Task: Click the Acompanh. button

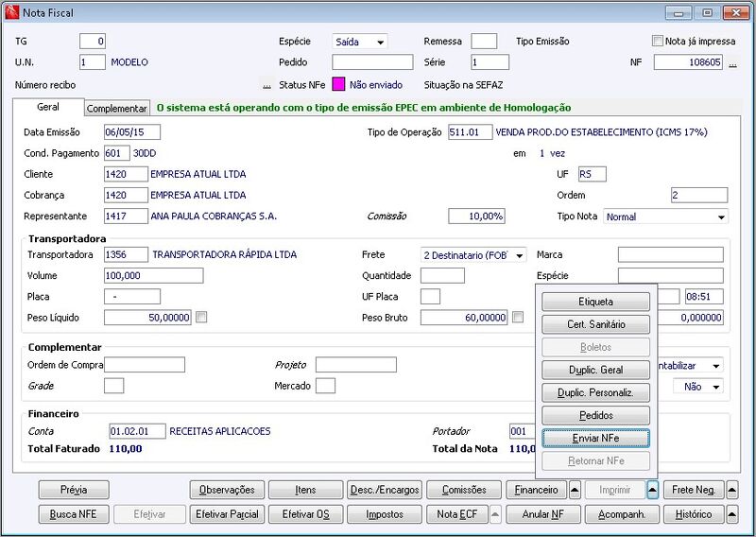Action: 622,515
